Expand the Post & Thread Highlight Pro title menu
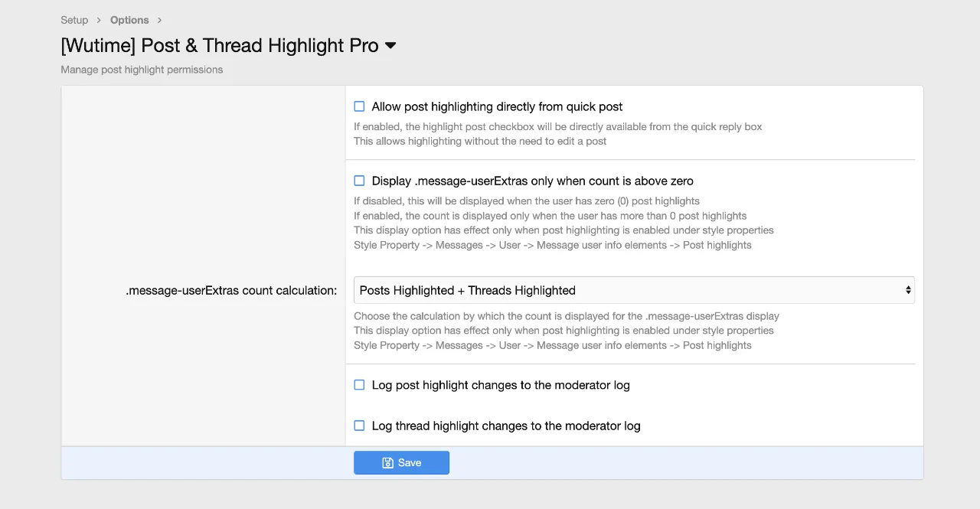 (220, 46)
